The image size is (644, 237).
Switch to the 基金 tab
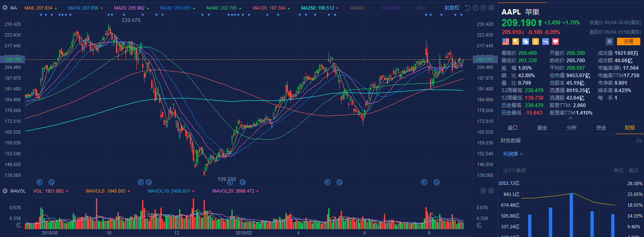pyautogui.click(x=542, y=128)
